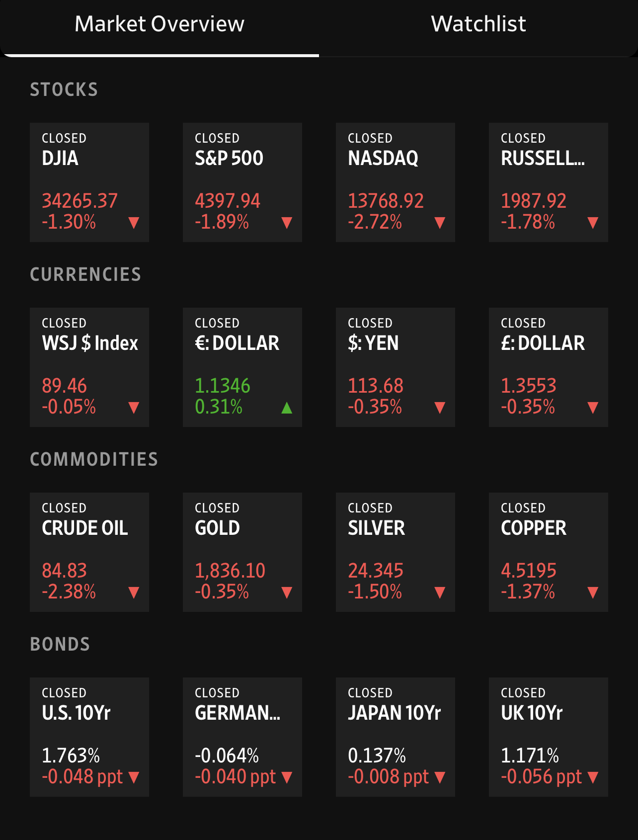This screenshot has height=840, width=638.
Task: Open the DJIA stock card
Action: (x=89, y=182)
